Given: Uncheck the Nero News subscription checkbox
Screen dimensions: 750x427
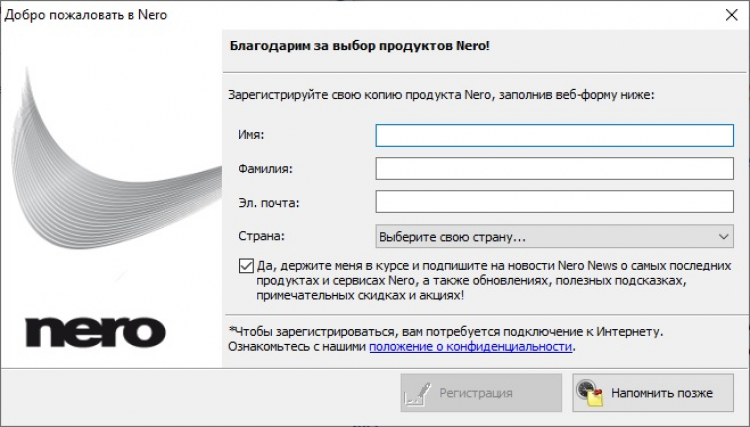Looking at the screenshot, I should click(246, 265).
